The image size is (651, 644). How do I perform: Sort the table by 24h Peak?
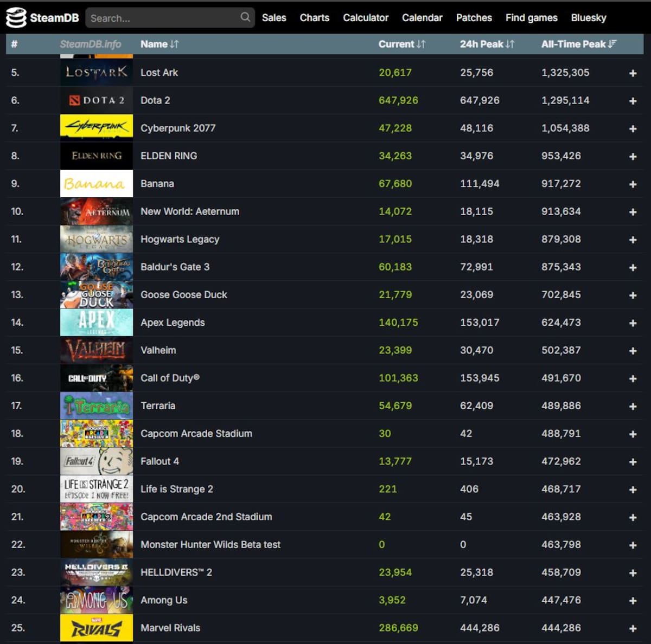[487, 44]
